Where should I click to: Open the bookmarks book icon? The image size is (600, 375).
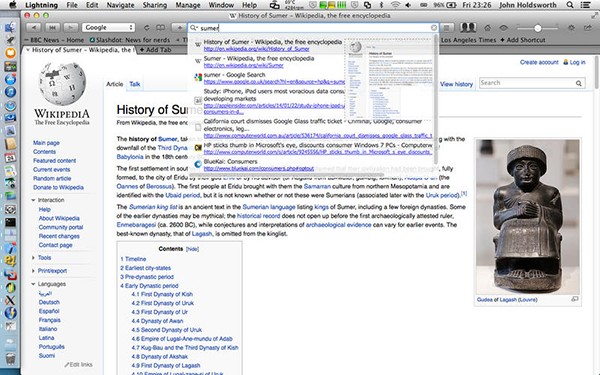click(160, 28)
